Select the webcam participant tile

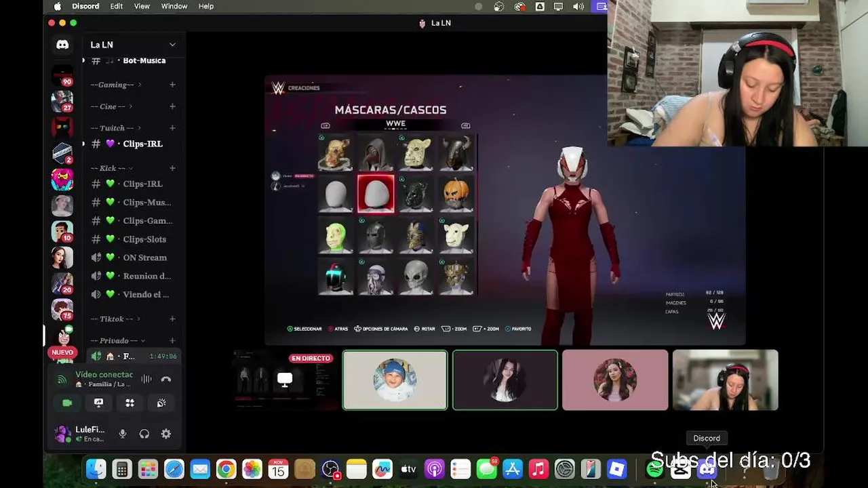[x=726, y=380]
